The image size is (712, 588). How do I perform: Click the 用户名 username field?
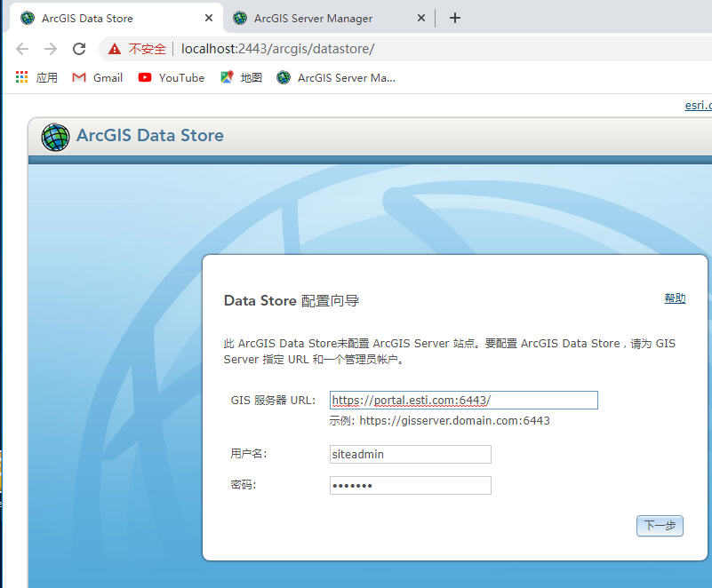pos(411,454)
